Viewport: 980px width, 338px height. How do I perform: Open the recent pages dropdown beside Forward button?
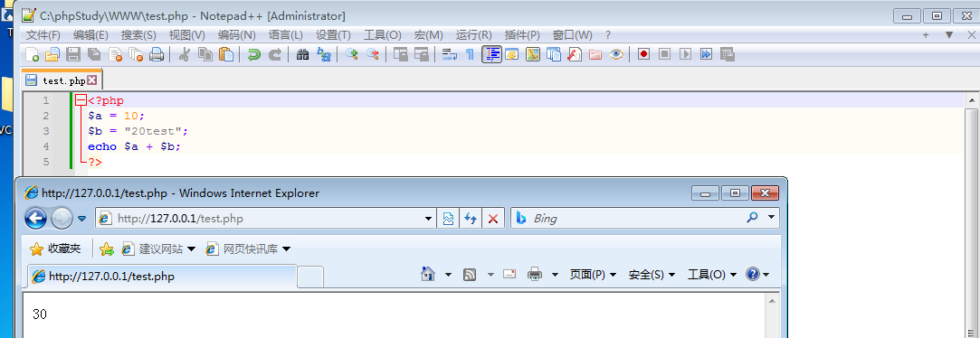(81, 219)
